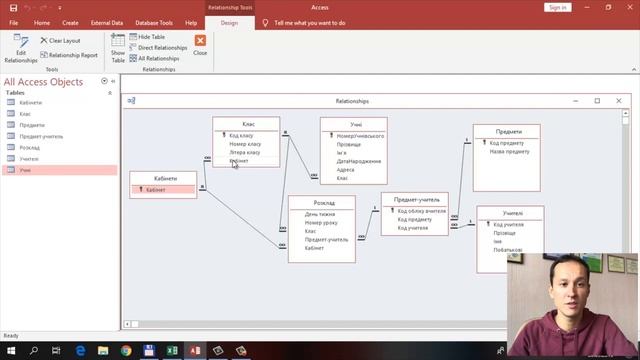640x360 pixels.
Task: Click Direct Relationships
Action: point(158,47)
